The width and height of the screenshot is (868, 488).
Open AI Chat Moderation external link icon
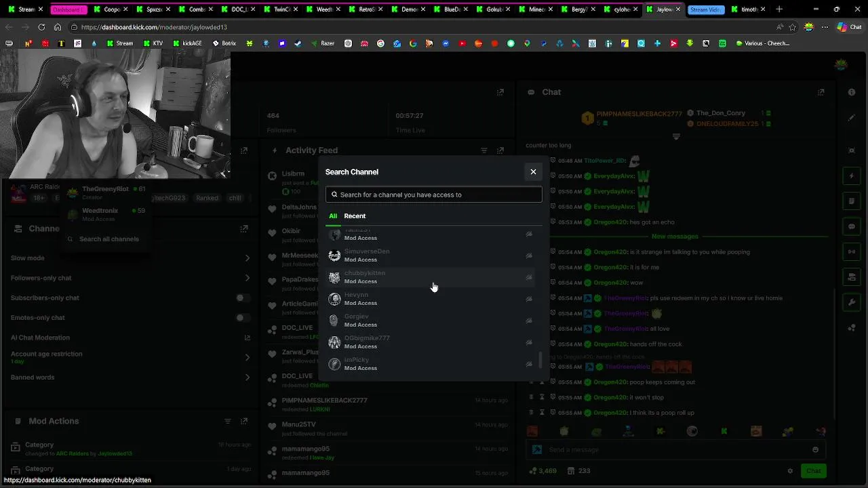point(247,338)
